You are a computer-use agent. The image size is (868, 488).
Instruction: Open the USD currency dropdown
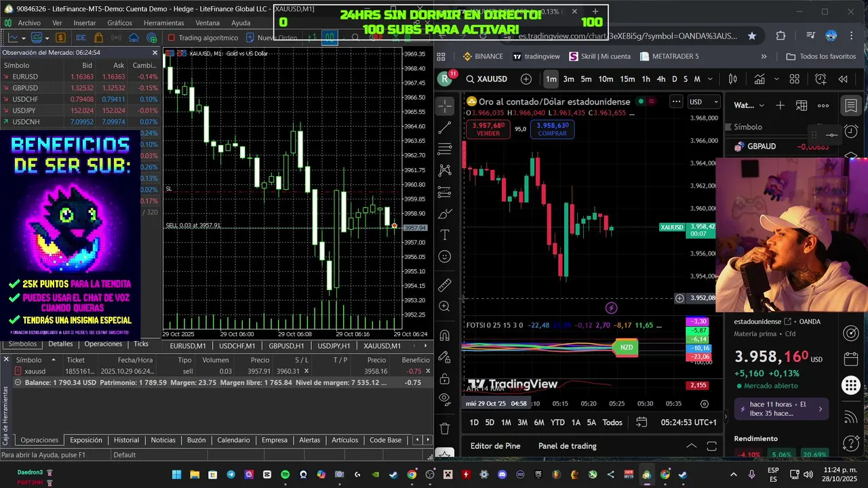(x=704, y=102)
